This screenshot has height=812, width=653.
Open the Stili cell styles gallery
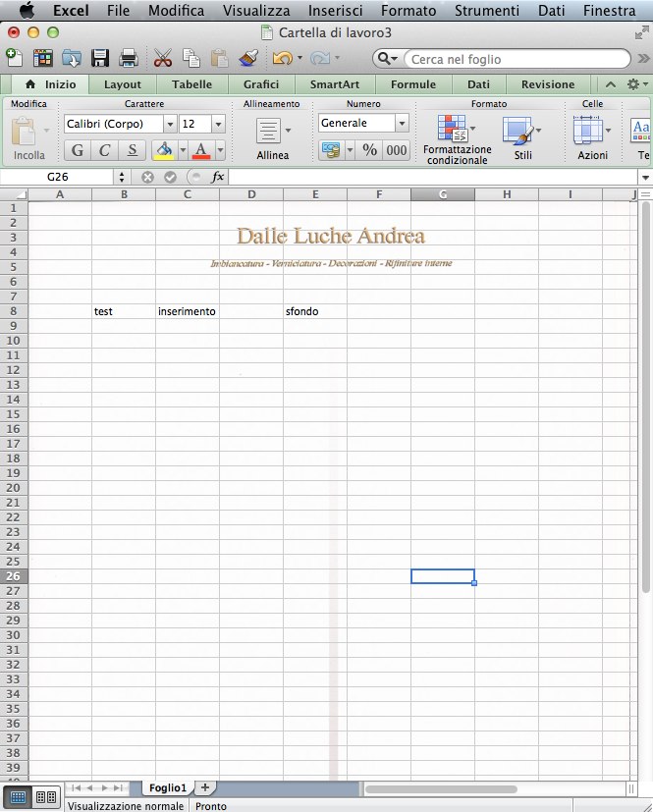(522, 137)
